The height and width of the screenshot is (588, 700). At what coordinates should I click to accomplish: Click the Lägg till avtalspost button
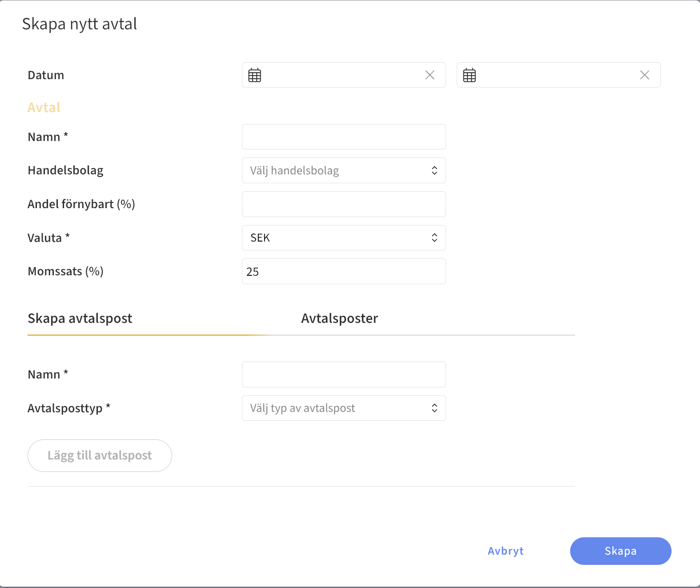click(100, 455)
